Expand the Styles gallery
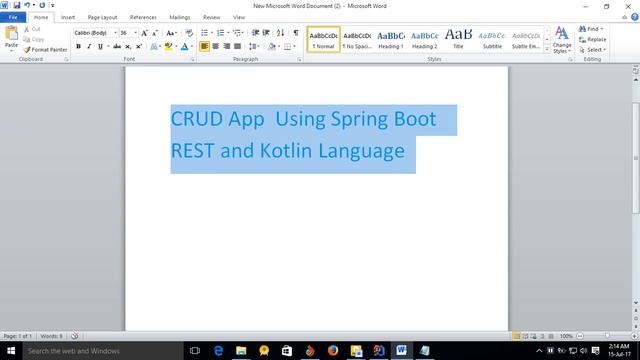 click(x=547, y=49)
